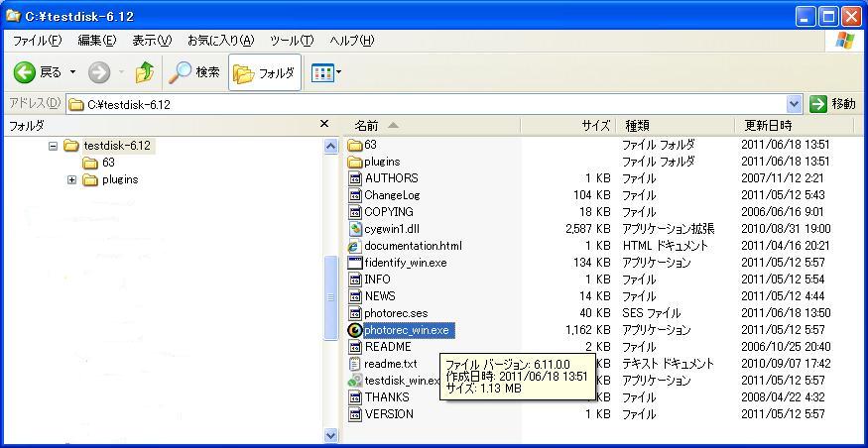Open the ファイル(F) menu
Viewport: 868px width, 448px height.
point(37,41)
